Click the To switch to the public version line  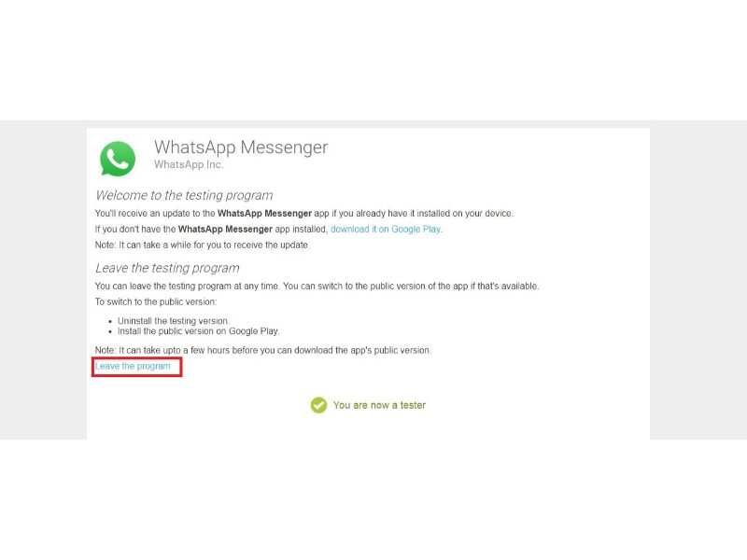(156, 301)
